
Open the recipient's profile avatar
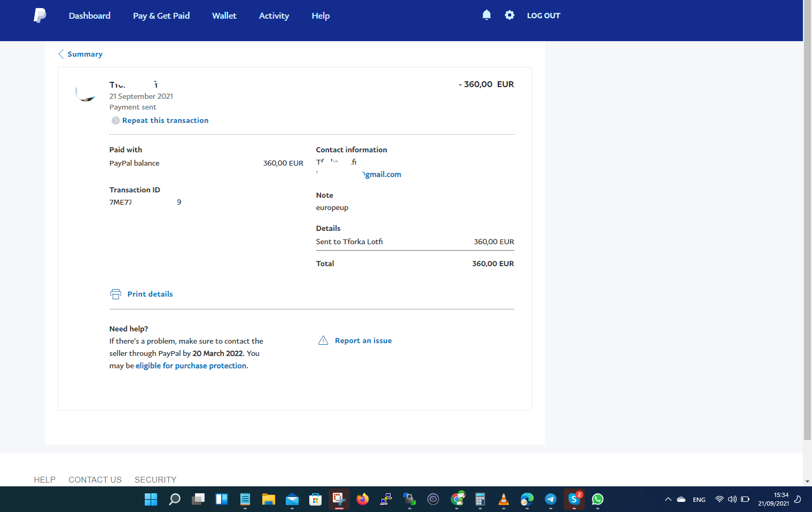(x=86, y=92)
